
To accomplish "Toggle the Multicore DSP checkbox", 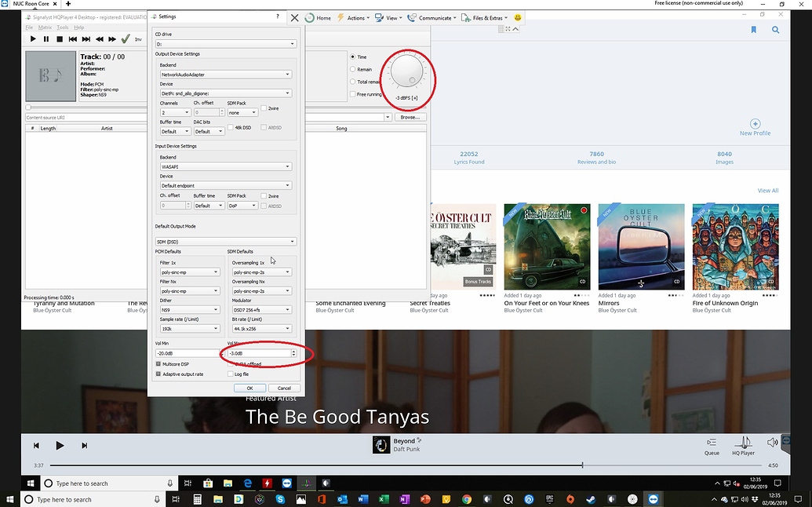I will 158,364.
